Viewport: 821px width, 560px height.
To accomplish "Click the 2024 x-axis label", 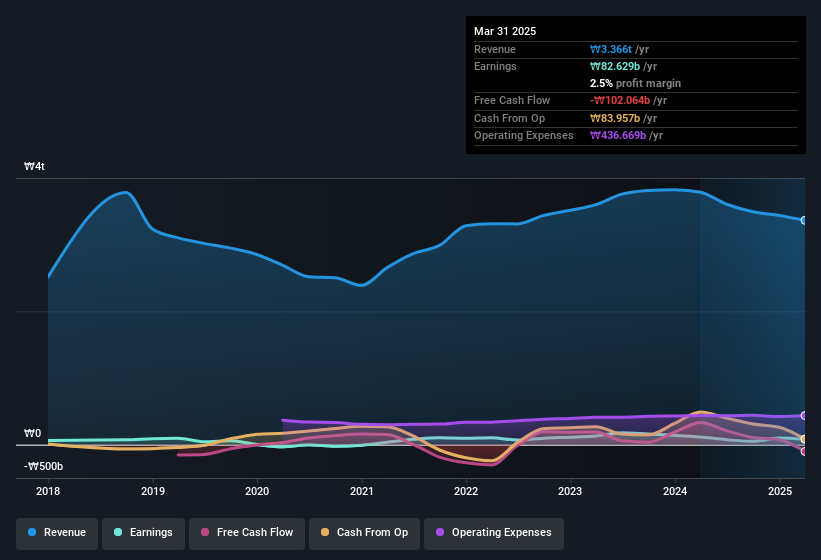I will [675, 491].
